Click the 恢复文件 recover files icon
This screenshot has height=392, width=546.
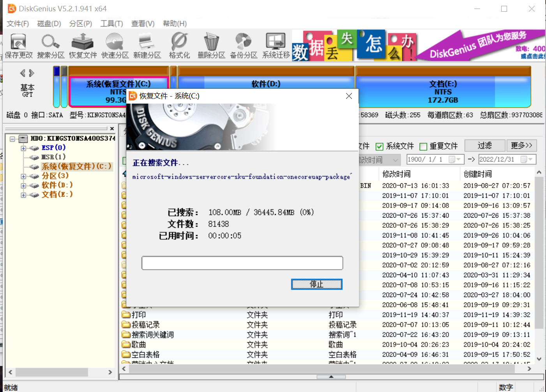(83, 46)
